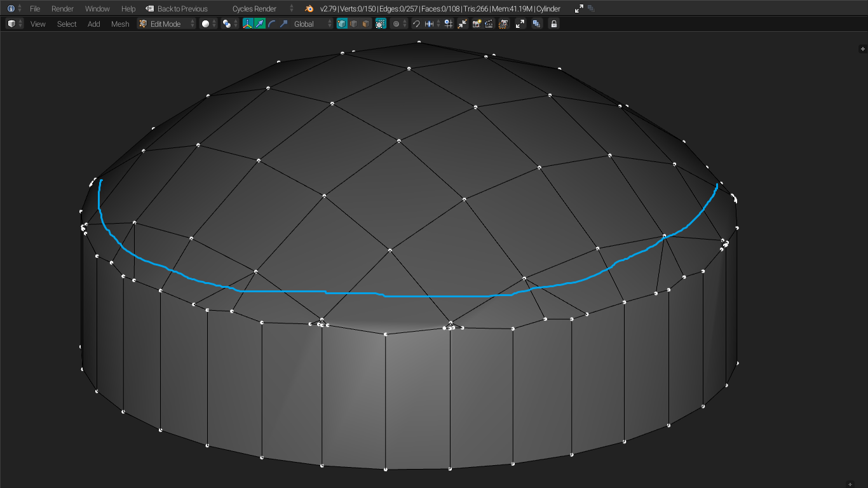Select face select mode
The width and height of the screenshot is (868, 488).
point(366,24)
